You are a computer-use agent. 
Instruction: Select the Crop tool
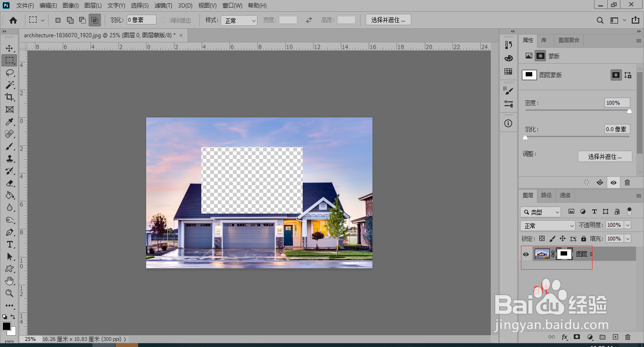[9, 97]
